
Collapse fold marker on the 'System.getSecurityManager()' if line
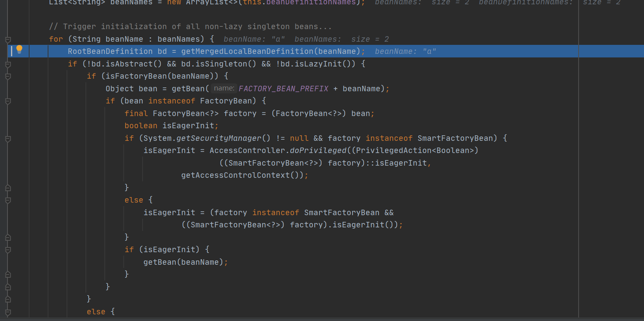[x=8, y=138]
